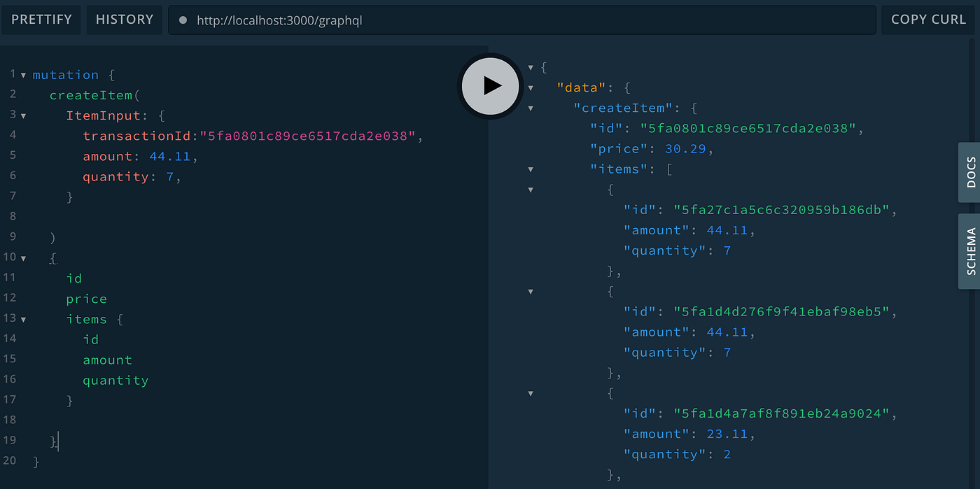This screenshot has height=489, width=980.
Task: Click COPY CURL to copy the request
Action: point(927,20)
